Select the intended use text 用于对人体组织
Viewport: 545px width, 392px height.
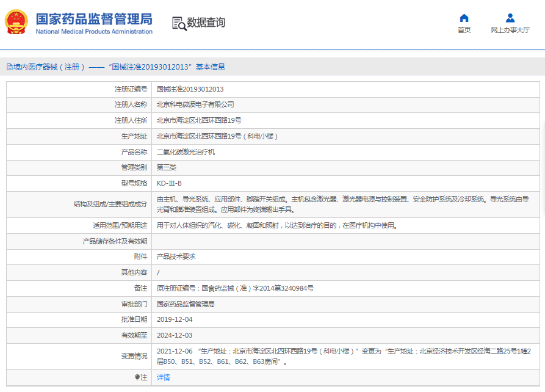click(x=277, y=226)
